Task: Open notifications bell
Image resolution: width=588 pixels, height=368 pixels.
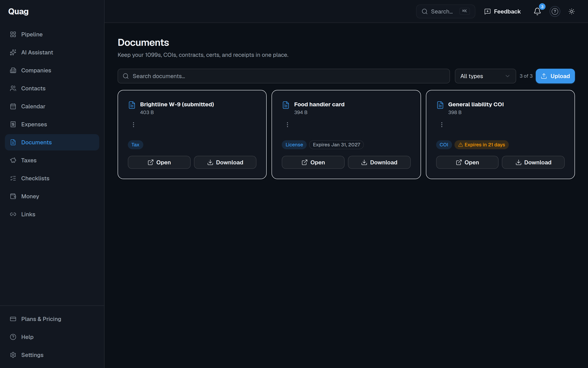Action: click(x=537, y=11)
